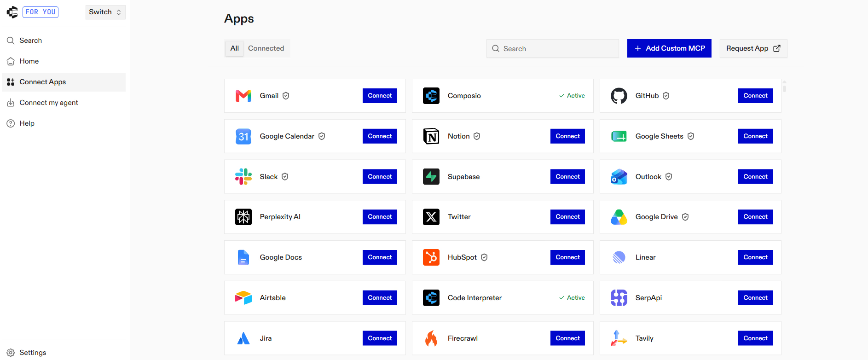Open Connect Apps in the sidebar

(x=64, y=82)
